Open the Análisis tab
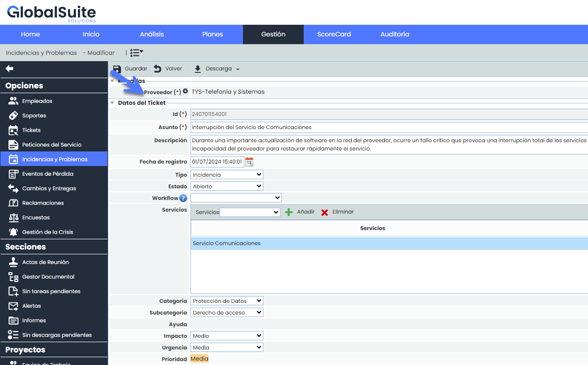 (152, 34)
